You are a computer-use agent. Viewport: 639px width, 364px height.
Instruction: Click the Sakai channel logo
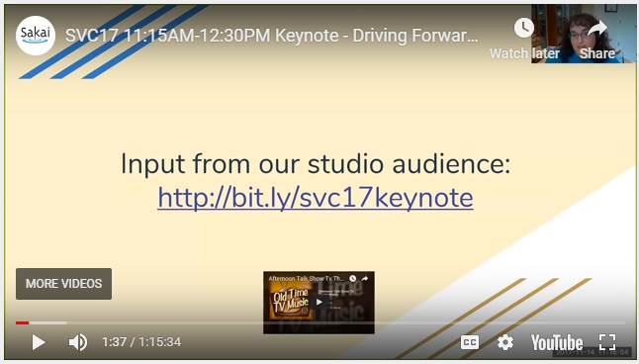(36, 36)
